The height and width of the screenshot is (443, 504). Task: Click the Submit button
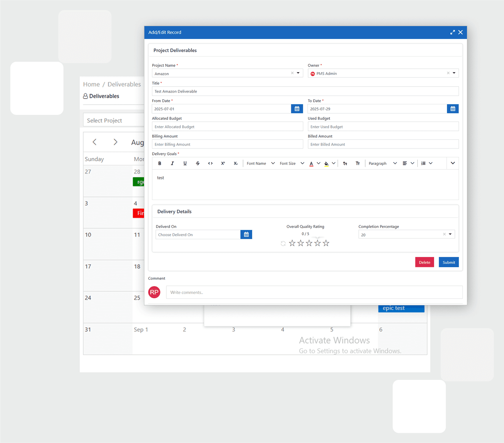point(449,262)
